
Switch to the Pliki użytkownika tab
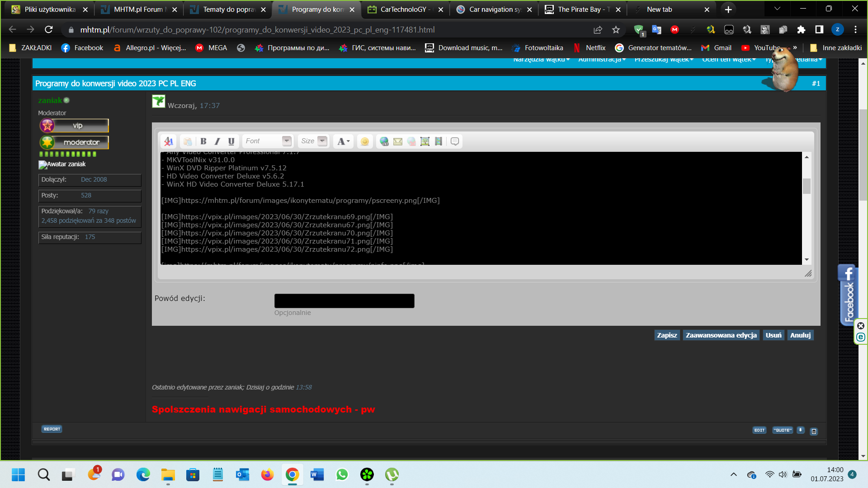coord(50,9)
